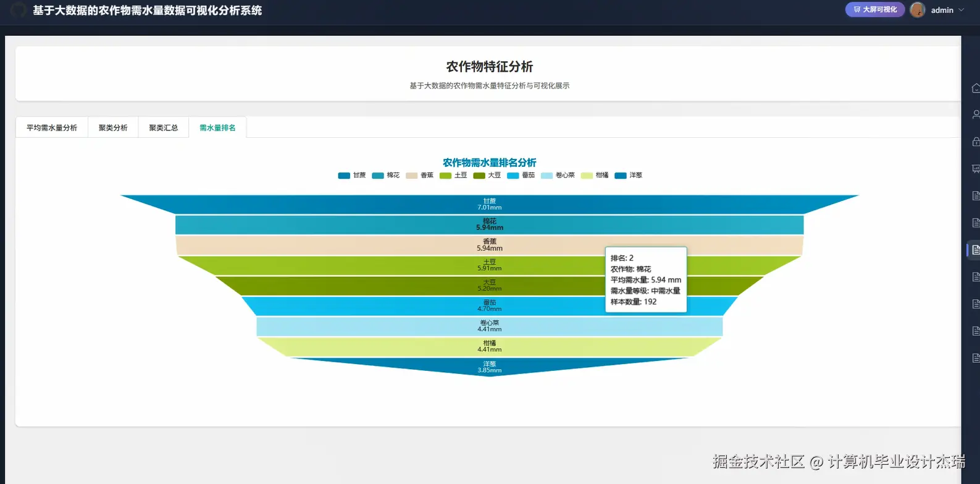Toggle the 番茄 legend item
This screenshot has height=484, width=980.
[521, 176]
